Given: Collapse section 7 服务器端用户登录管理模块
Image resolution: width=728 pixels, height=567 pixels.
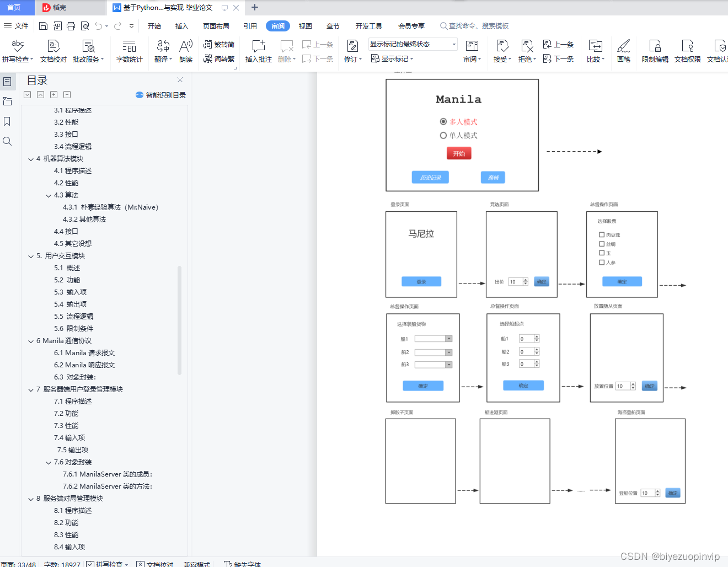Looking at the screenshot, I should (x=31, y=389).
